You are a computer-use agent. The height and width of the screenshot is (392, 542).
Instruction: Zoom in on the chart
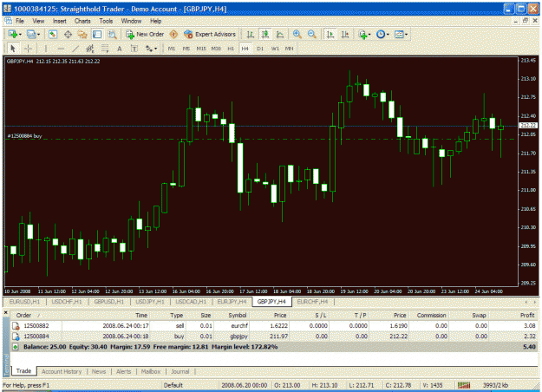tap(297, 34)
